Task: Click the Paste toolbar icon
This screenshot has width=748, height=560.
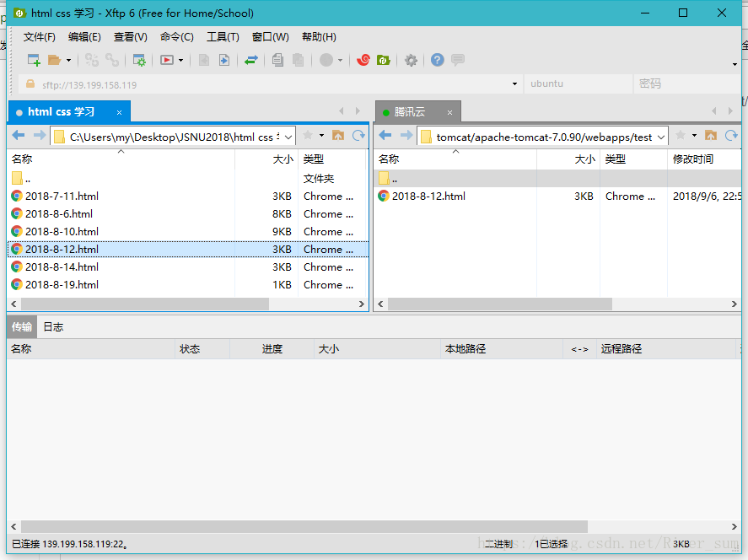Action: [299, 60]
